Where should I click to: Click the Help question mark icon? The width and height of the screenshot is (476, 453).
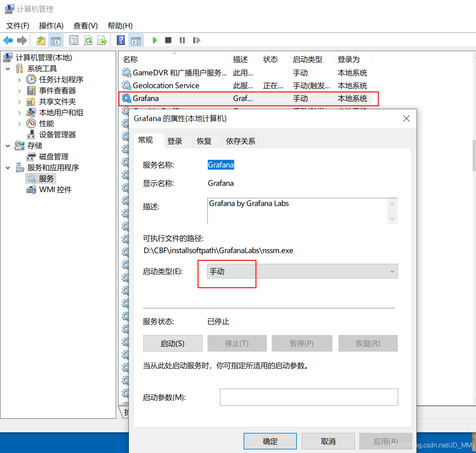coord(121,40)
